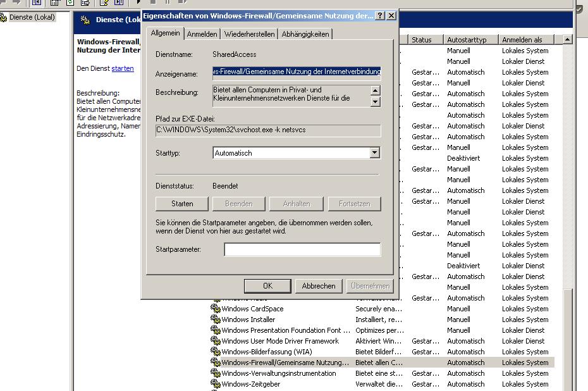Click 'Verwaltet die…' description cell
Viewport: 588px width, 391px height.
(378, 384)
